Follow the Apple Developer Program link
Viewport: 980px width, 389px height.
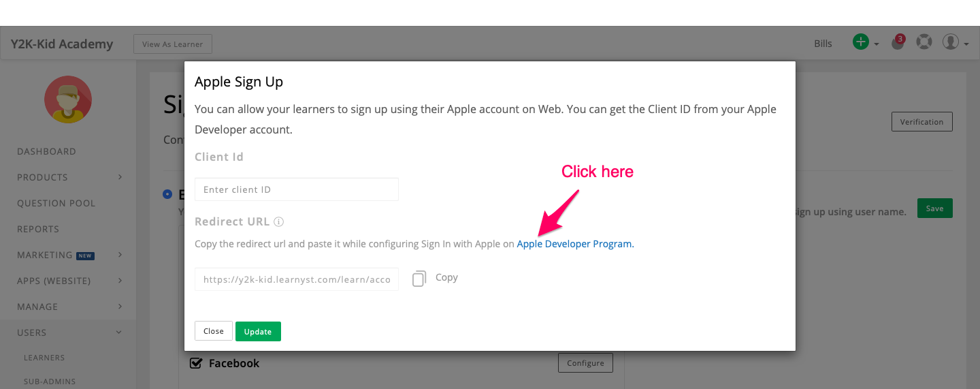coord(575,244)
